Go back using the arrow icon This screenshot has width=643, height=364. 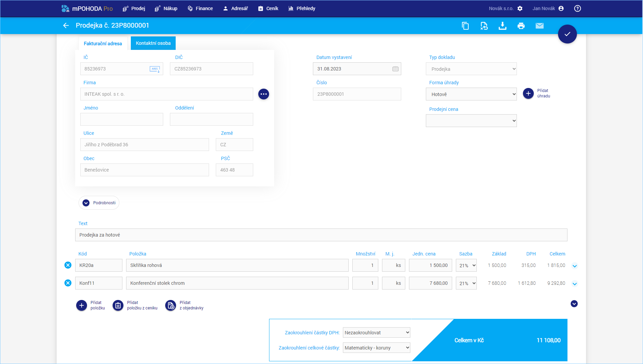click(66, 26)
